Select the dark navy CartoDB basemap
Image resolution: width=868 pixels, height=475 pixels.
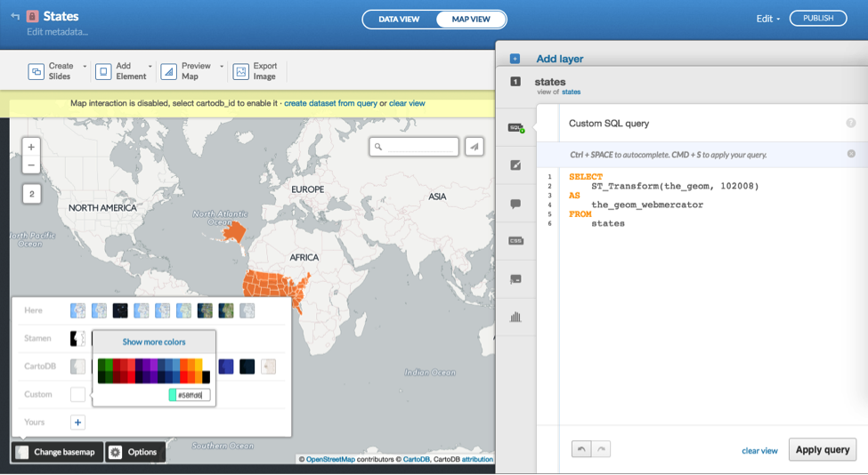247,366
